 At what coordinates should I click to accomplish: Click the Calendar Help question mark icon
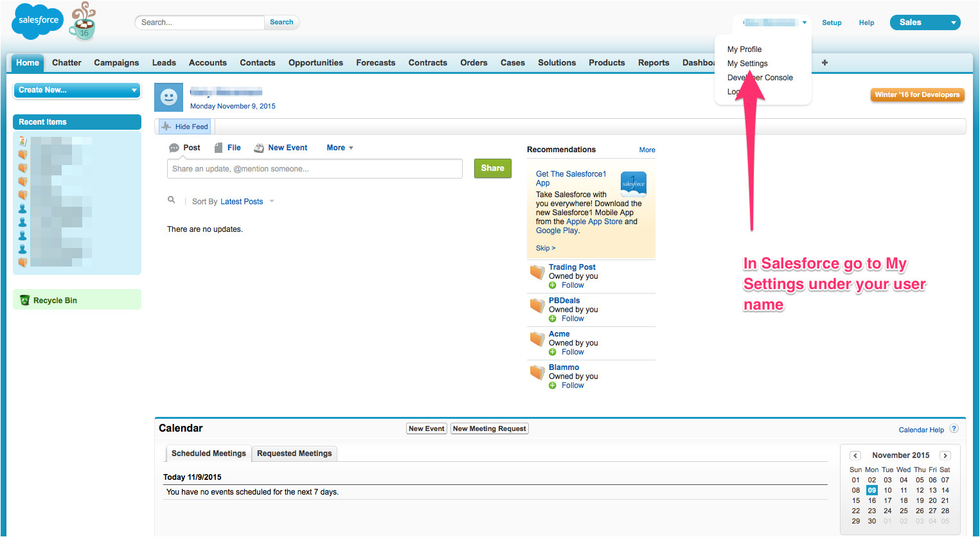954,429
